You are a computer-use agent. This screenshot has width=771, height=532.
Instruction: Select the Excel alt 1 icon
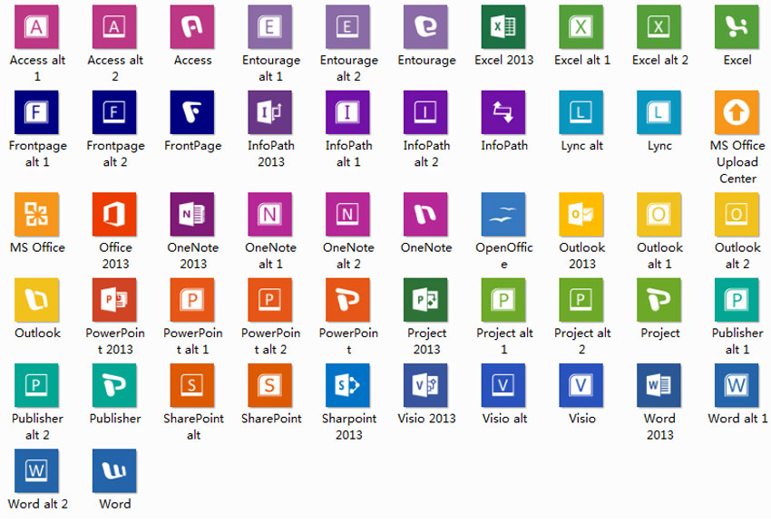[x=581, y=27]
